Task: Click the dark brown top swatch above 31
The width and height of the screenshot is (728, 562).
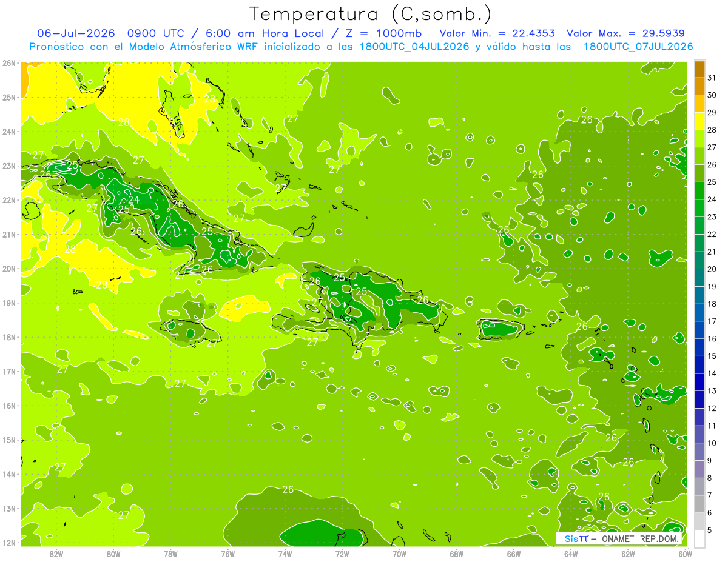Action: pos(699,69)
